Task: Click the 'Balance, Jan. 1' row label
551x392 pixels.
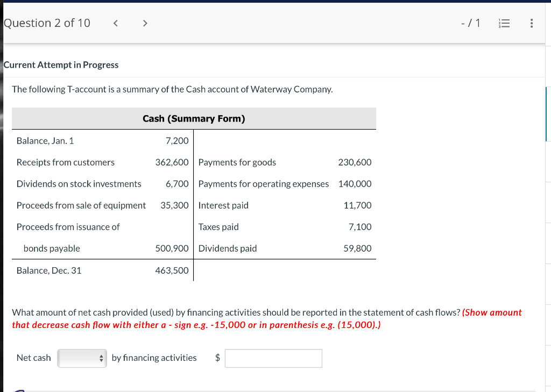Action: click(45, 141)
